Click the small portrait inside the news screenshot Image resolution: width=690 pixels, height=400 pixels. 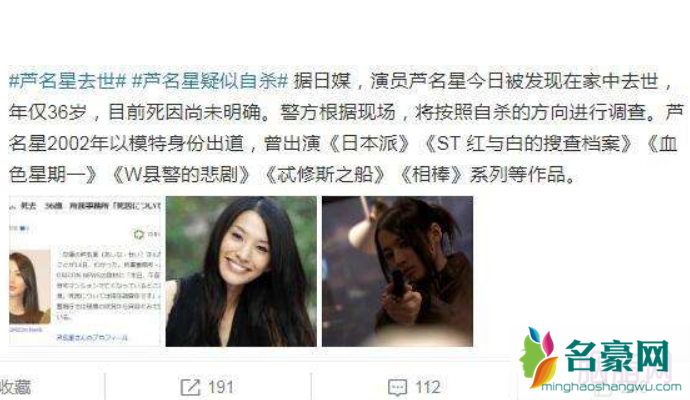[x=29, y=287]
